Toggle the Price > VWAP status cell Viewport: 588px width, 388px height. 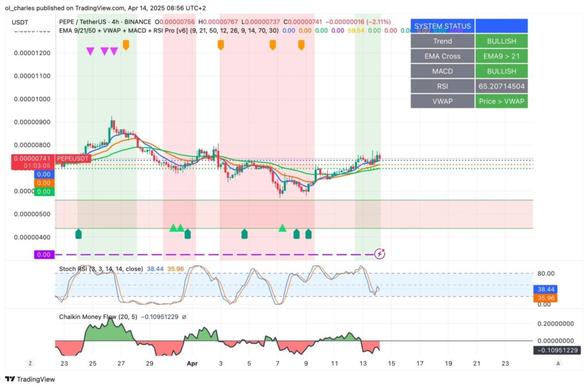[501, 101]
